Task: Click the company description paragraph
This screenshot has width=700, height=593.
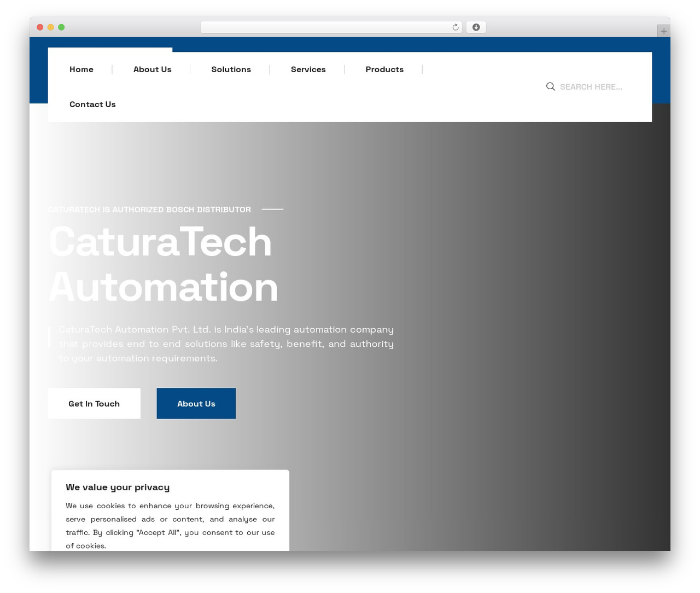Action: point(226,344)
